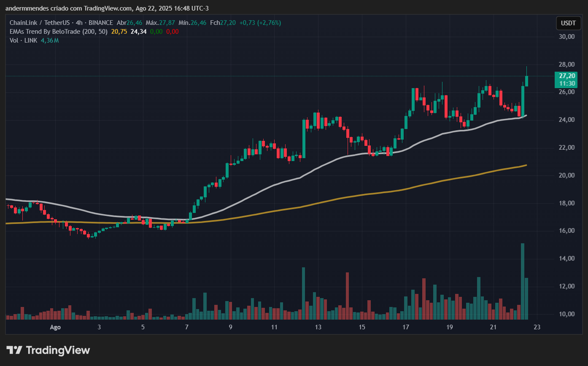Click the tall green volume spike bar
Viewport: 588px width, 366px height.
coord(522,278)
